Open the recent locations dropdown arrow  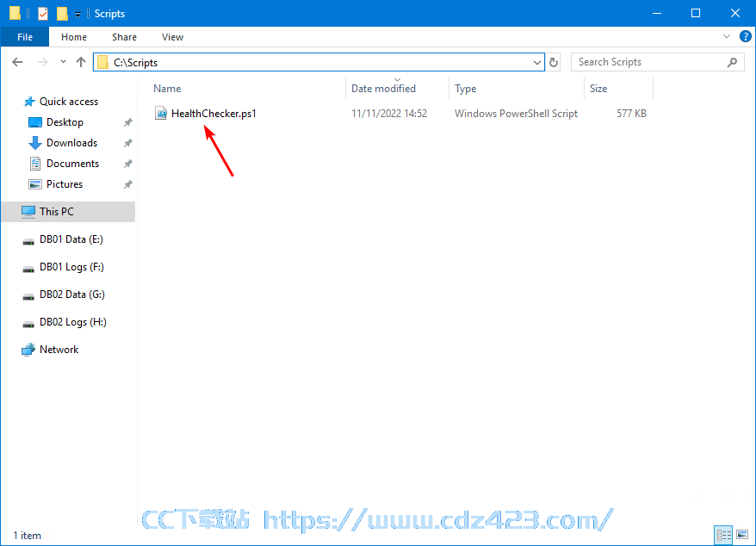63,62
